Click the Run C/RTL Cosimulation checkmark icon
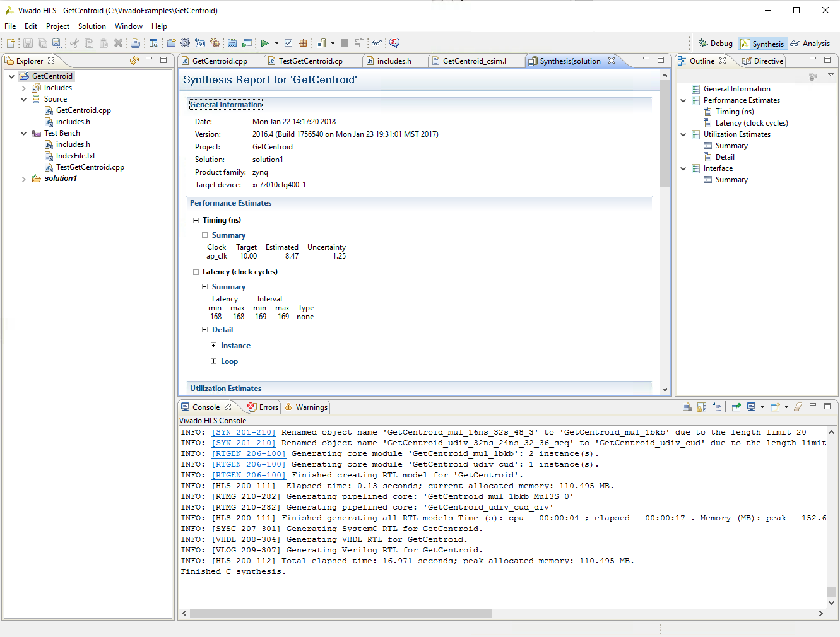The image size is (840, 637). [x=288, y=43]
